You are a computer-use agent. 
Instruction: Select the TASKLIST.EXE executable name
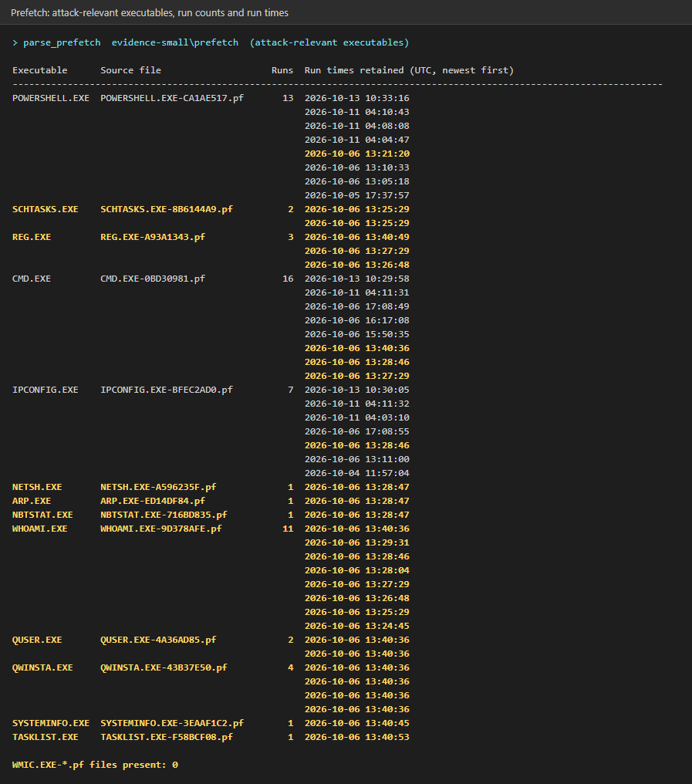click(46, 737)
